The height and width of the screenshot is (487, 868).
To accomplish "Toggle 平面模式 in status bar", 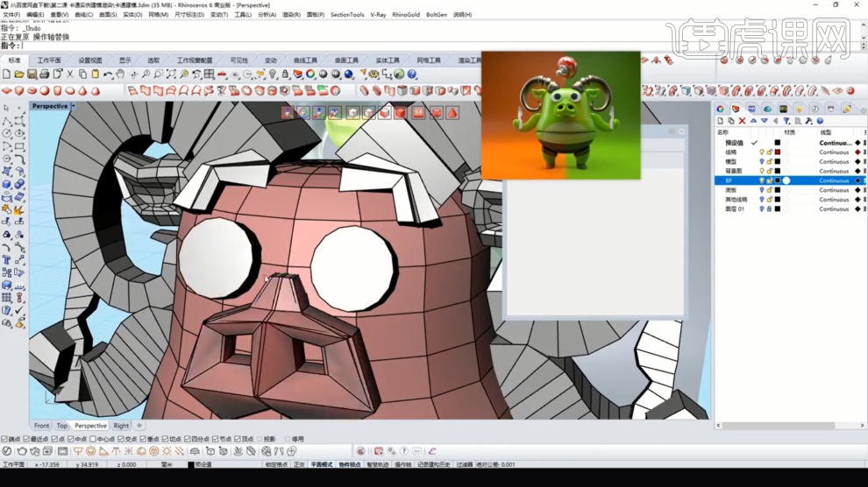I will pyautogui.click(x=322, y=464).
